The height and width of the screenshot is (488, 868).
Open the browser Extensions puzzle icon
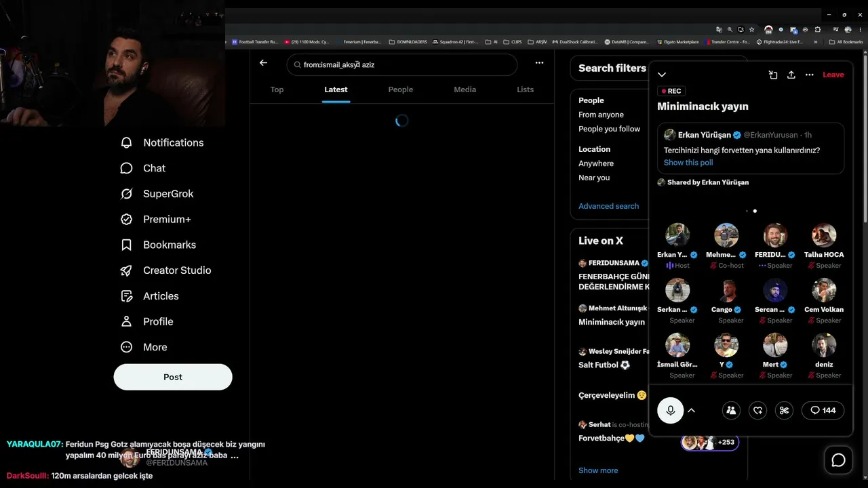pos(817,30)
